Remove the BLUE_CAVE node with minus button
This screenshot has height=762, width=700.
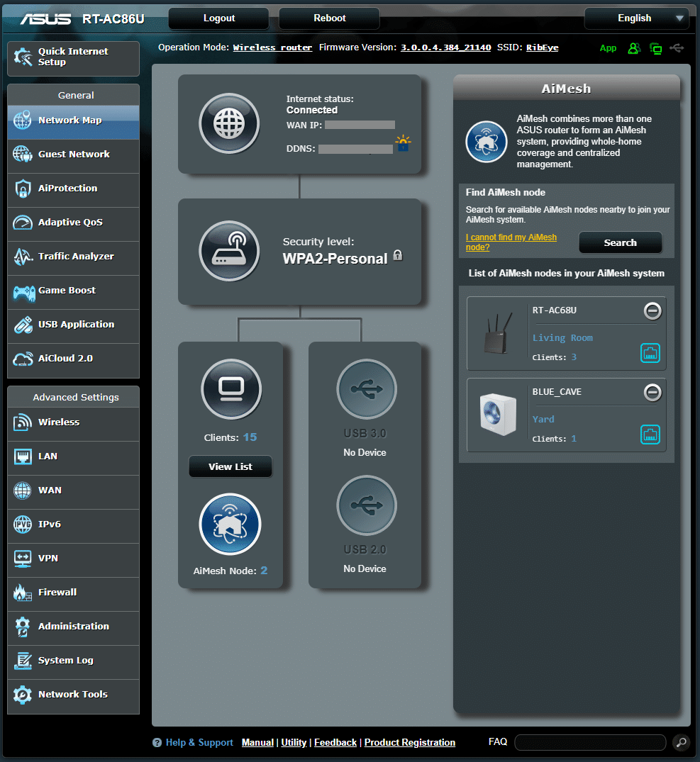(652, 392)
